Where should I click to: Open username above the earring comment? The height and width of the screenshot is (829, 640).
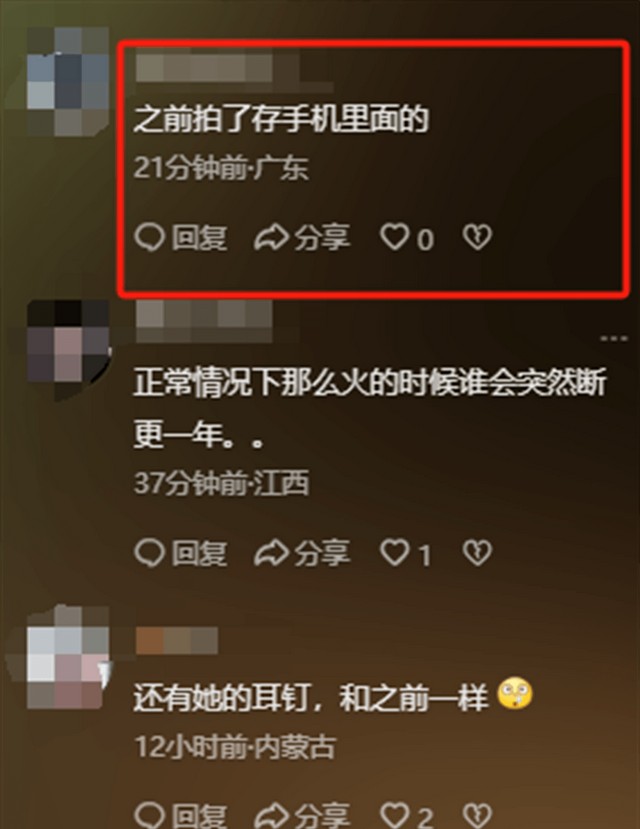click(x=177, y=641)
